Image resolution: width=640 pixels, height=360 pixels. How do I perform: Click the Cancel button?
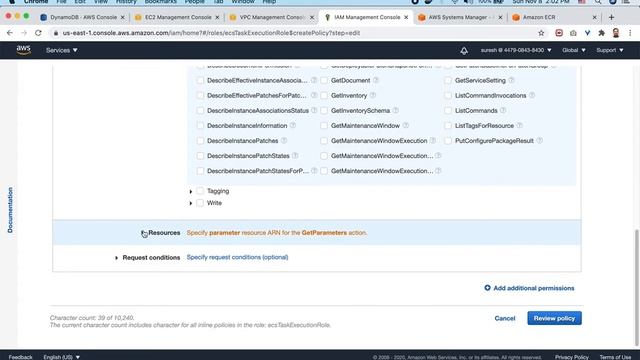[505, 318]
